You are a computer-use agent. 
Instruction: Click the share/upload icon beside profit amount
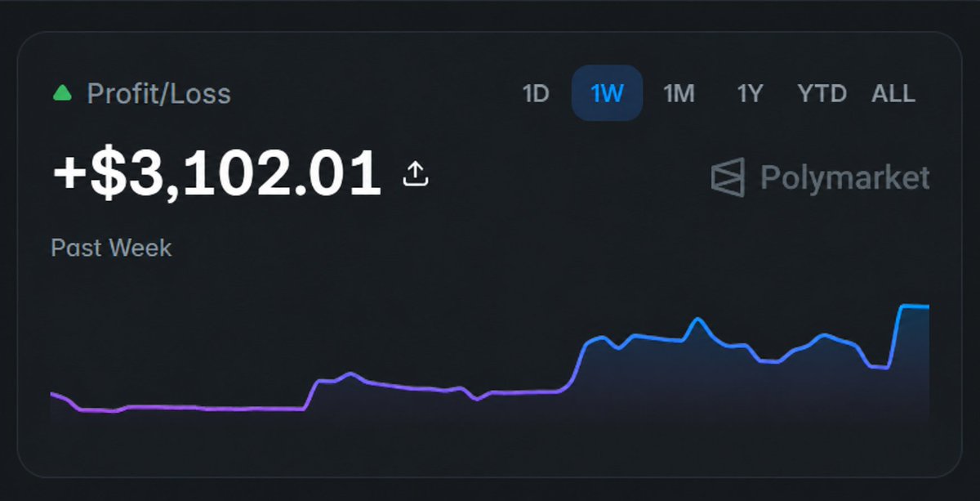[416, 173]
